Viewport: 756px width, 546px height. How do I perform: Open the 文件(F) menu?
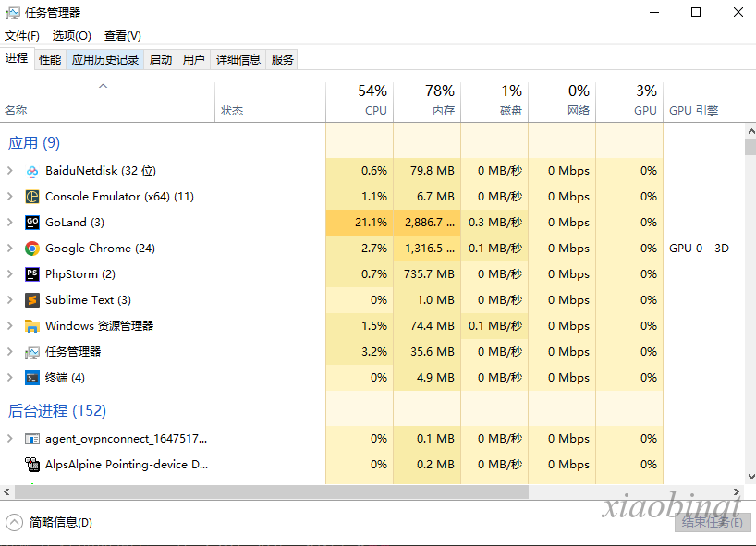22,36
